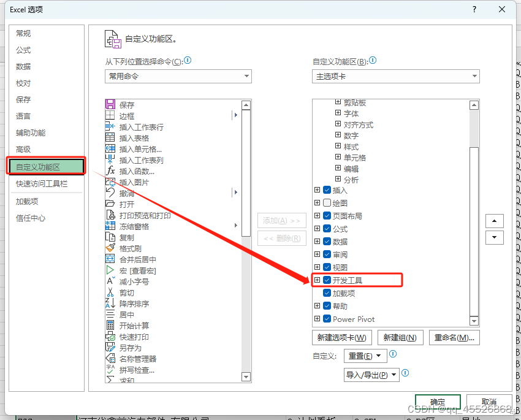Click the 另存为 icon
Image resolution: width=521 pixels, height=420 pixels.
click(x=110, y=347)
